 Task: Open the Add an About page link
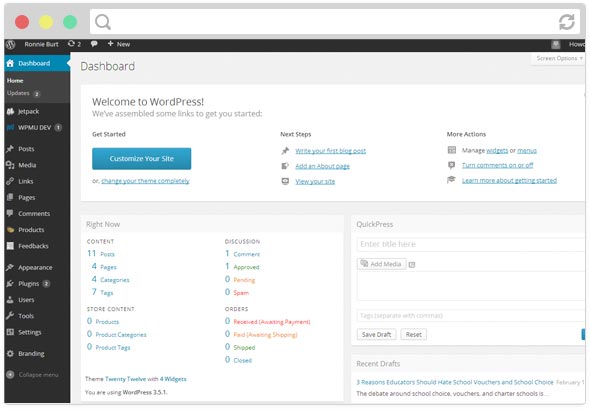[322, 166]
